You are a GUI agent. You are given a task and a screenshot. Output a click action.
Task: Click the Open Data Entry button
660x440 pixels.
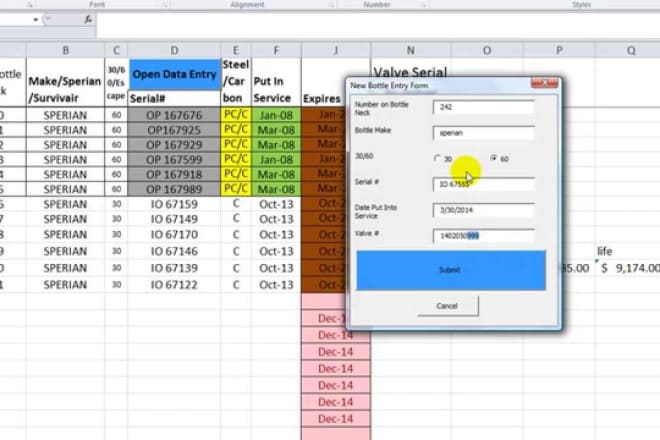[174, 75]
